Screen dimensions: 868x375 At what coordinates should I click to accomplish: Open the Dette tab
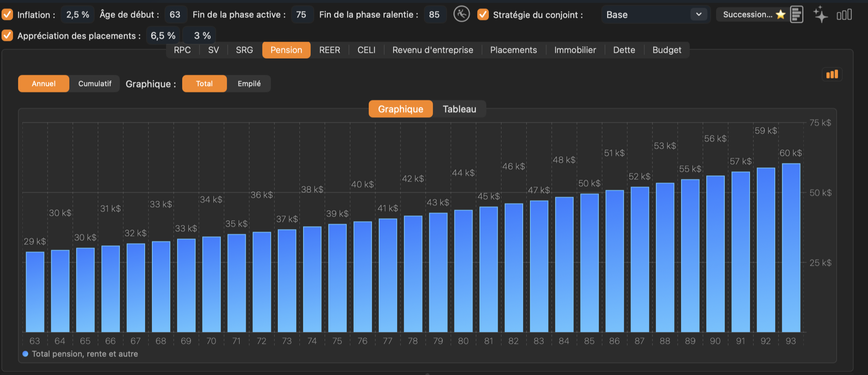click(x=624, y=50)
